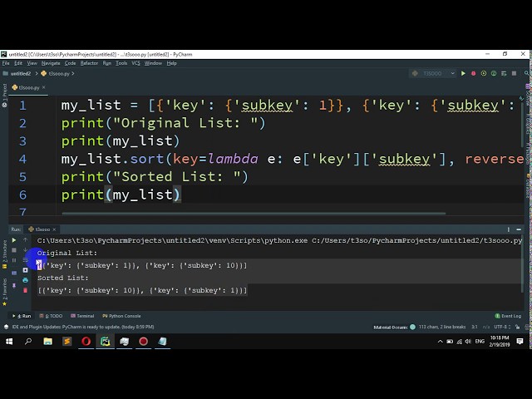Click the untitled2 breadcrumb folder

(17, 73)
